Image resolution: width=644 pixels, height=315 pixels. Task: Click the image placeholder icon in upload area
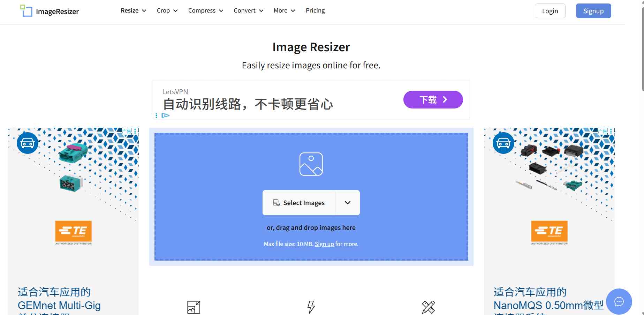311,164
